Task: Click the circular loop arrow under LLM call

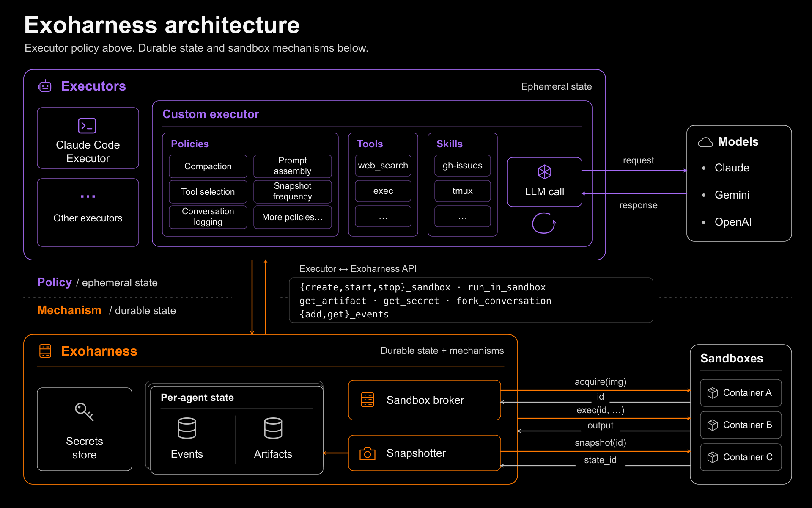Action: (544, 223)
